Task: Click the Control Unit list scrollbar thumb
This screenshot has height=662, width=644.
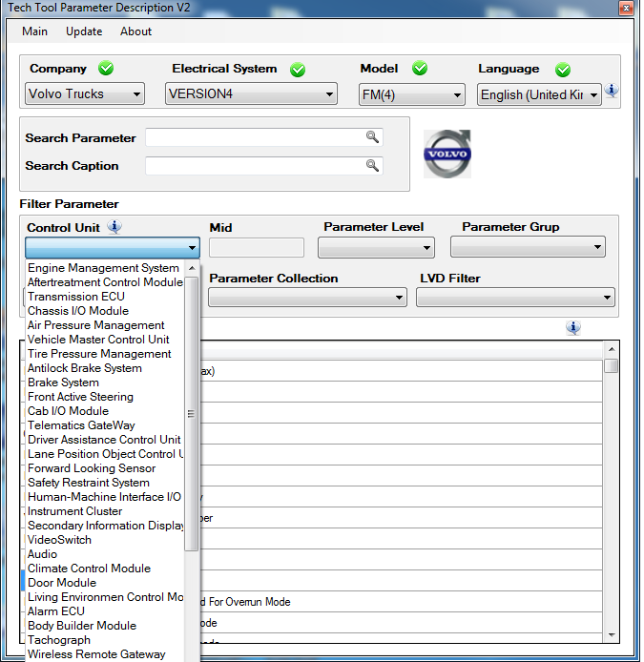Action: (x=192, y=414)
